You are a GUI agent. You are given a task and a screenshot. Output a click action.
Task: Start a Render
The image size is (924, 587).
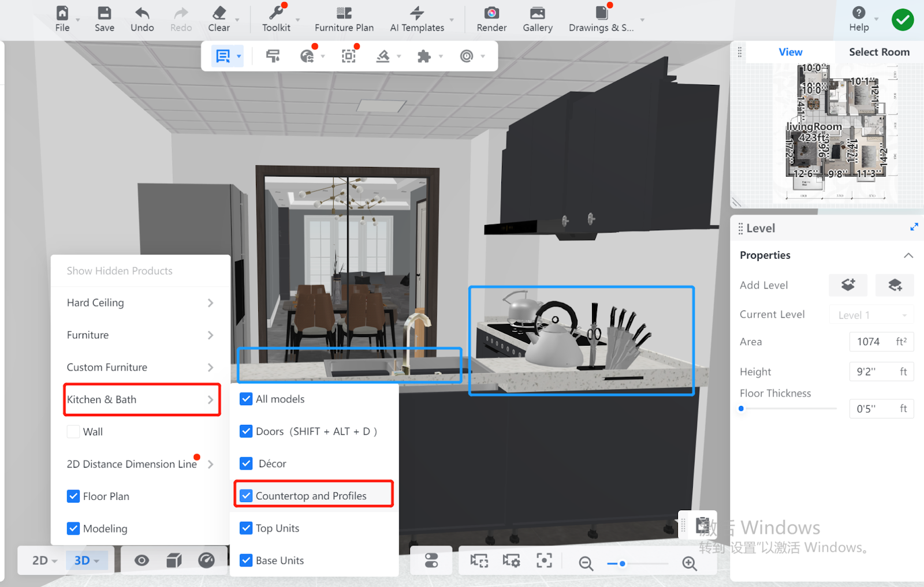491,19
